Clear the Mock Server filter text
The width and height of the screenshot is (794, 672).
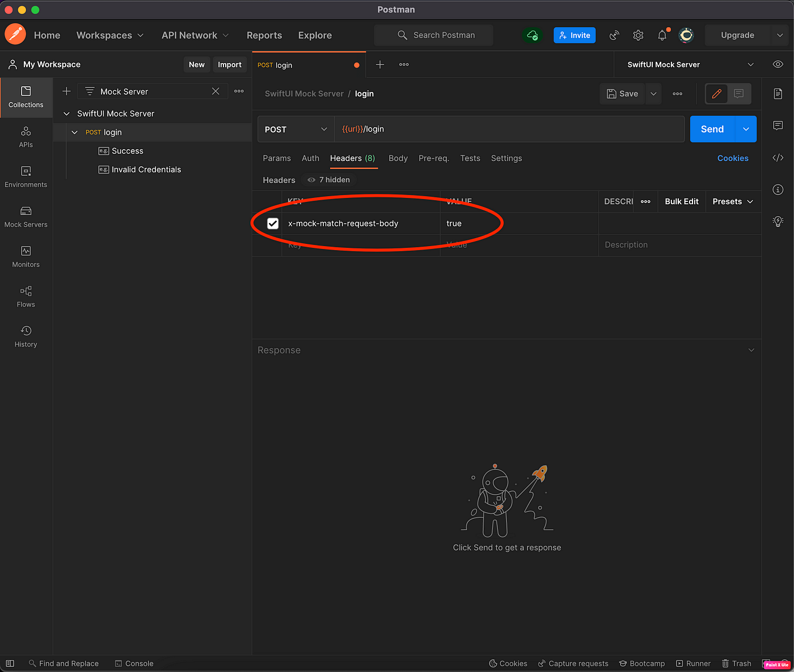click(216, 91)
